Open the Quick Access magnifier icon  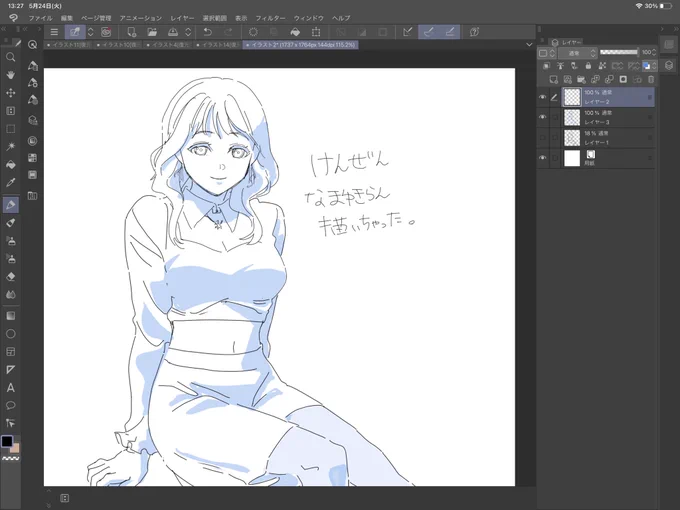(33, 45)
